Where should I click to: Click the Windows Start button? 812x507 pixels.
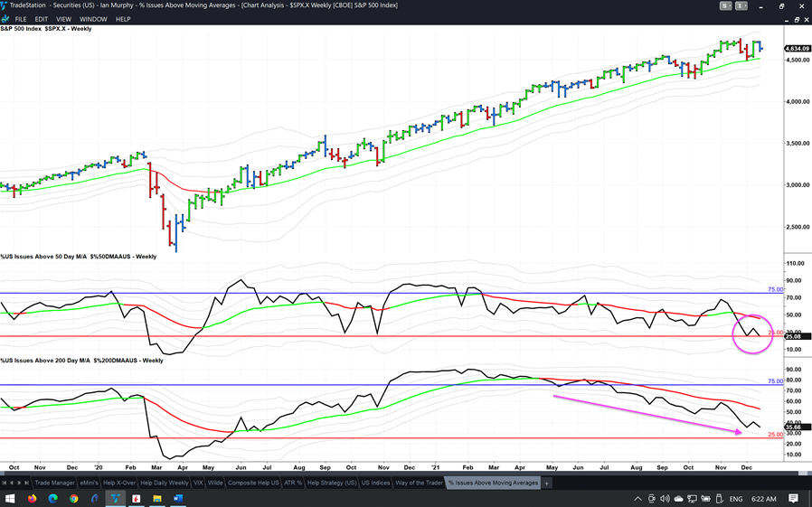[10, 498]
